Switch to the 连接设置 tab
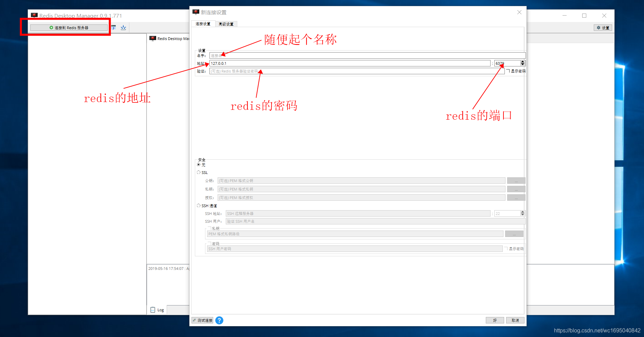The height and width of the screenshot is (337, 644). pyautogui.click(x=203, y=24)
